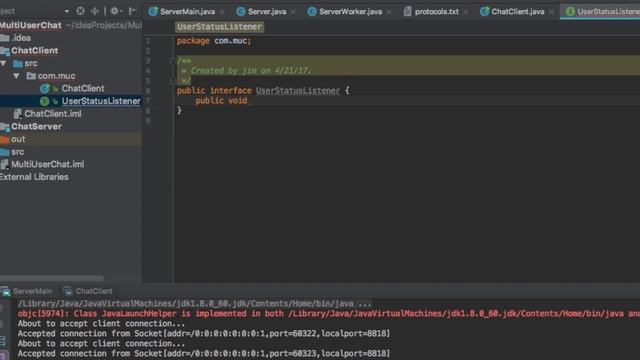Switch to the ChatClient run tab
Screen dimensions: 640x360
coord(94,291)
